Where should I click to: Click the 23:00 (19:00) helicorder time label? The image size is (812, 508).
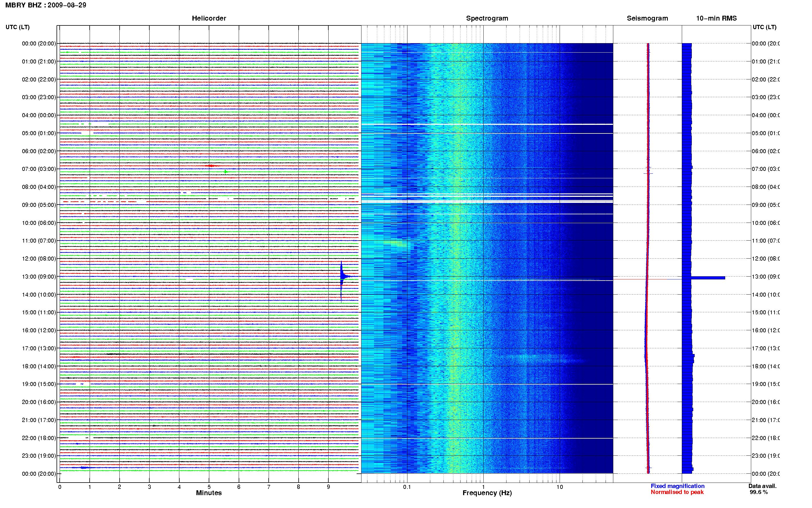[x=39, y=456]
